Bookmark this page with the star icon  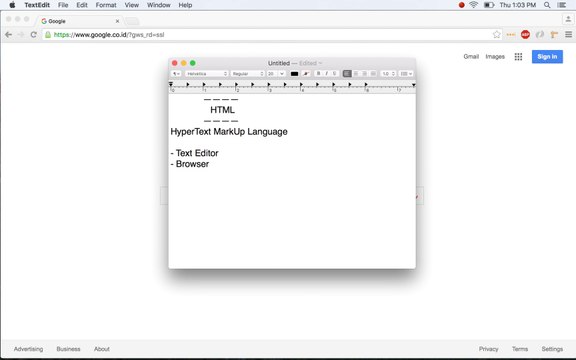pyautogui.click(x=496, y=35)
